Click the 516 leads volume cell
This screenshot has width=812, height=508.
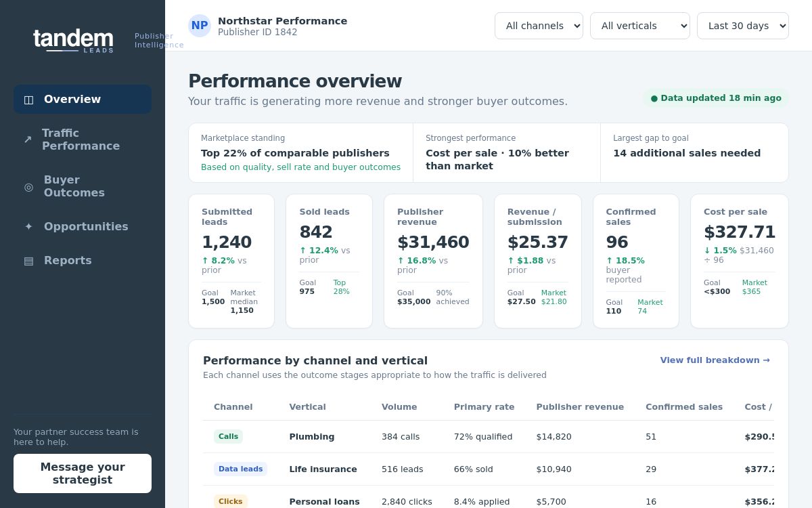[x=403, y=469]
